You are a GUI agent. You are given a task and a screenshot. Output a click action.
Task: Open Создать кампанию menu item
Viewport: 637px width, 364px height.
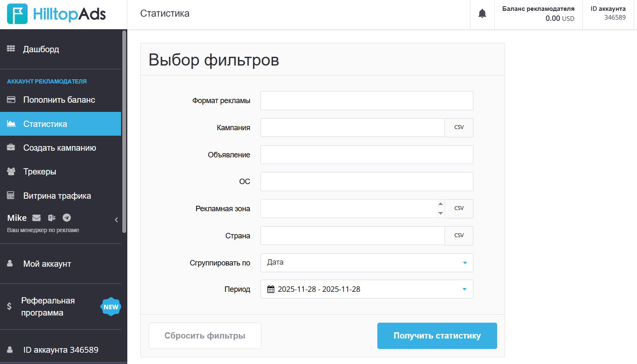point(59,148)
